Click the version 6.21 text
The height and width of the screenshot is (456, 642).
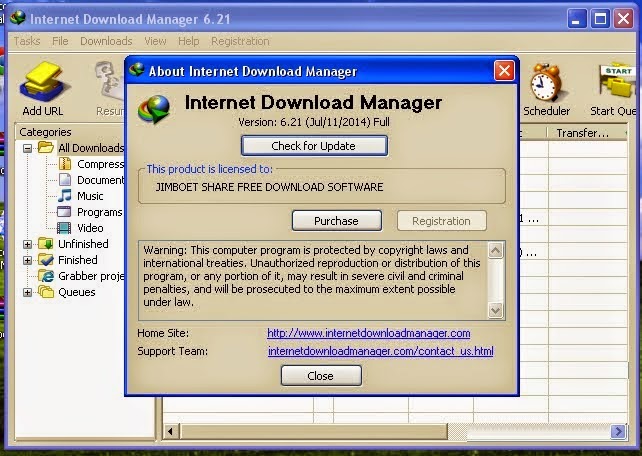click(x=314, y=122)
